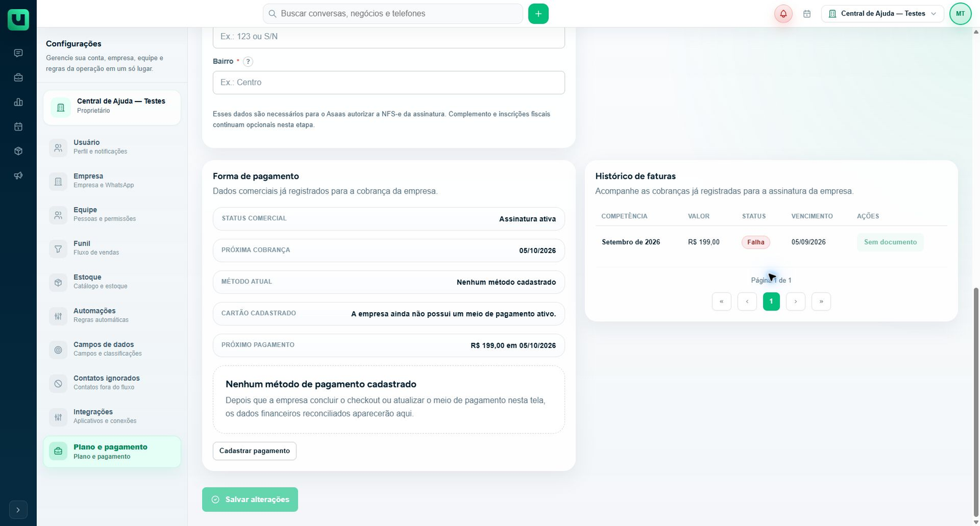
Task: Open the bar chart reports icon
Action: coord(18,102)
